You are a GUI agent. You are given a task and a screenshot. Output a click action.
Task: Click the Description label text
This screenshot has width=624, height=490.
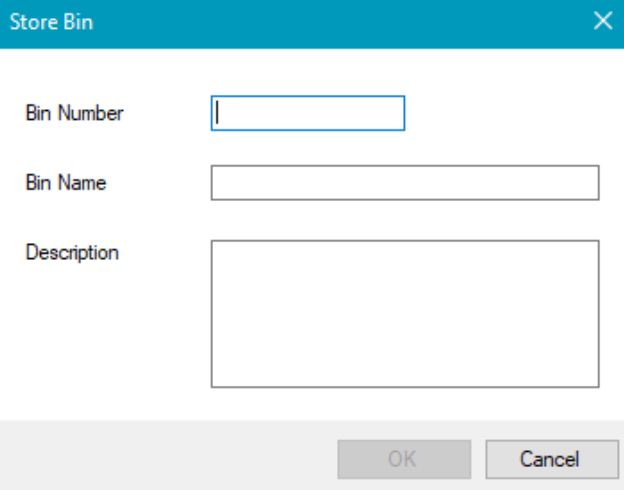(x=72, y=252)
